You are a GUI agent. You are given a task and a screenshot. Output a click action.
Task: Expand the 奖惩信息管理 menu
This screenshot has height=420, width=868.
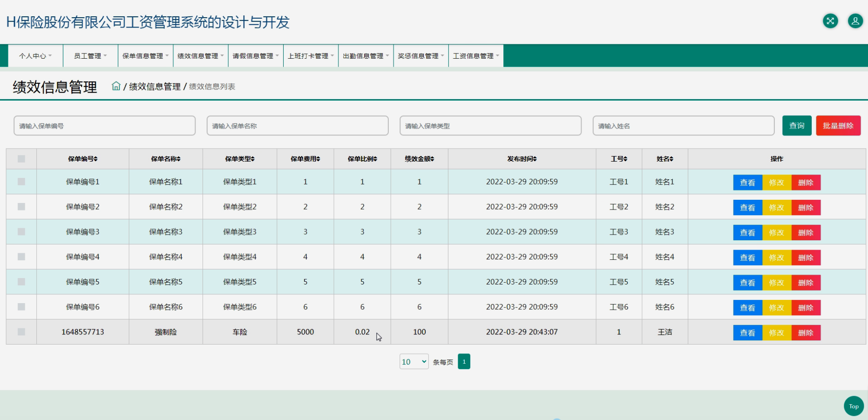click(x=421, y=56)
